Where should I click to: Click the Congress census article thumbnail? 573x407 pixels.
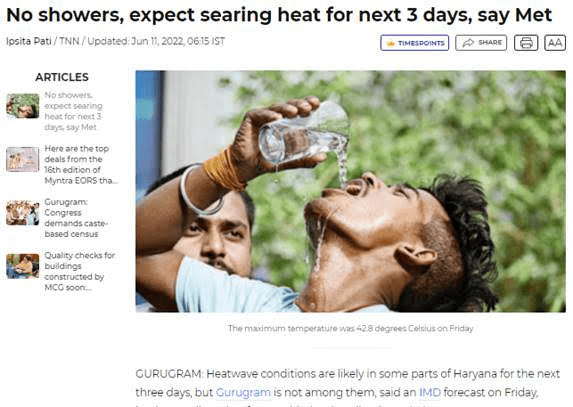(x=23, y=213)
